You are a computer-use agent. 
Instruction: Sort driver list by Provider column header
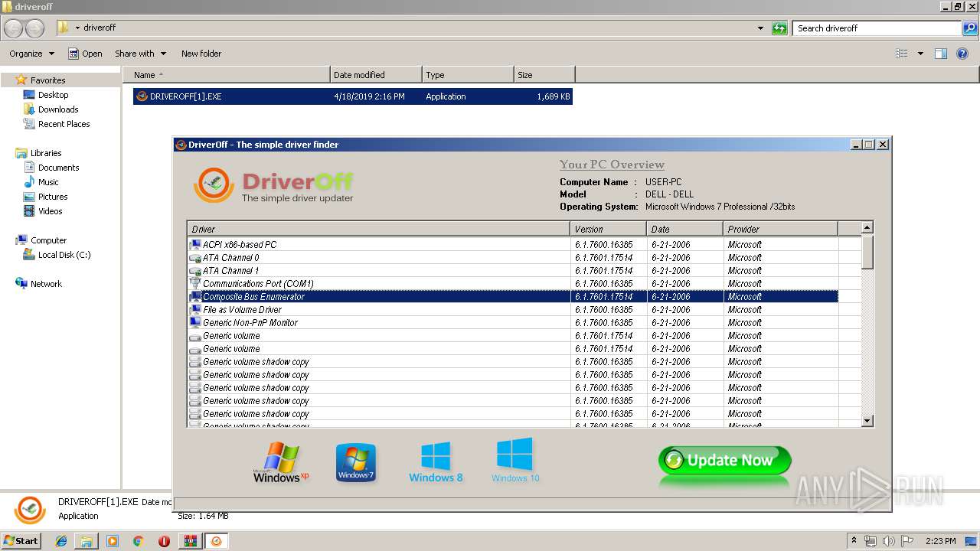(x=781, y=229)
